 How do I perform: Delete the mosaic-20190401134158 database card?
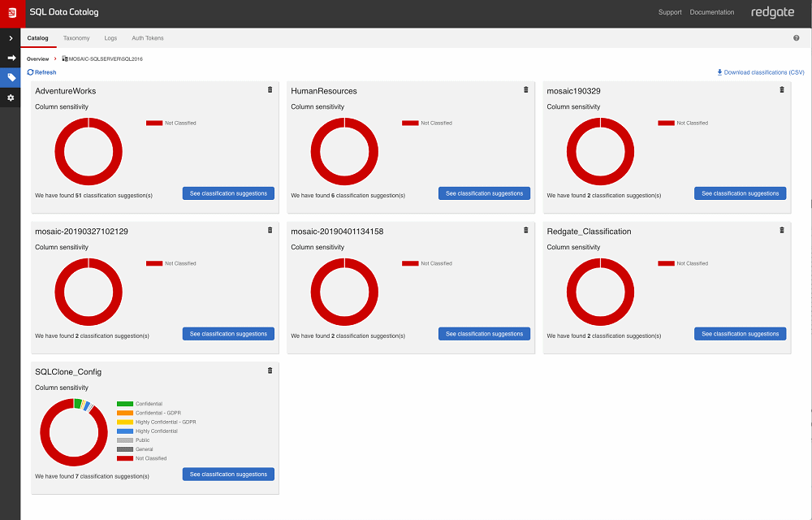[525, 230]
